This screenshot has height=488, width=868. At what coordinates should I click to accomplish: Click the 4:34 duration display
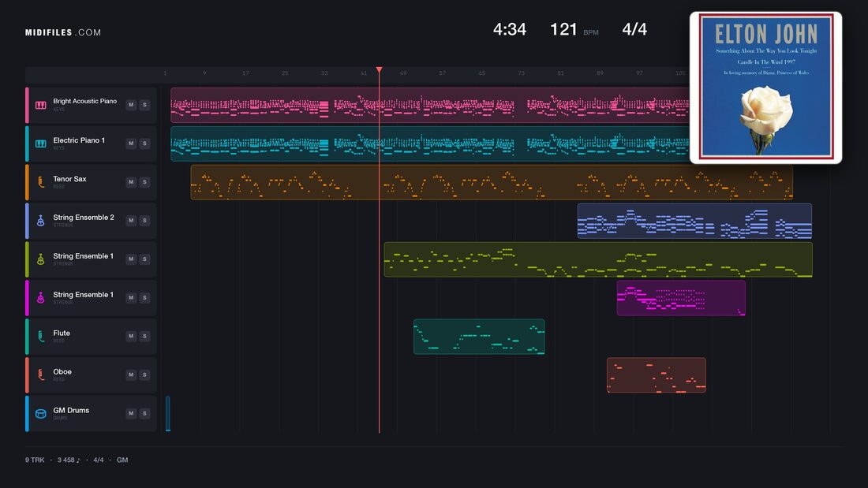tap(509, 29)
